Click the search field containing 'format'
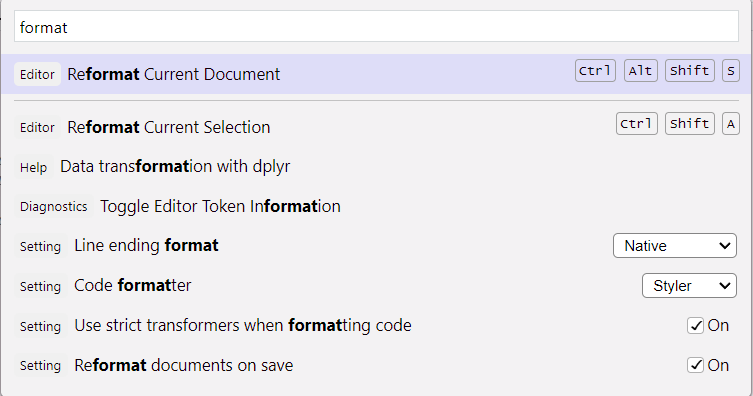Viewport: 753px width, 396px height. (x=376, y=26)
